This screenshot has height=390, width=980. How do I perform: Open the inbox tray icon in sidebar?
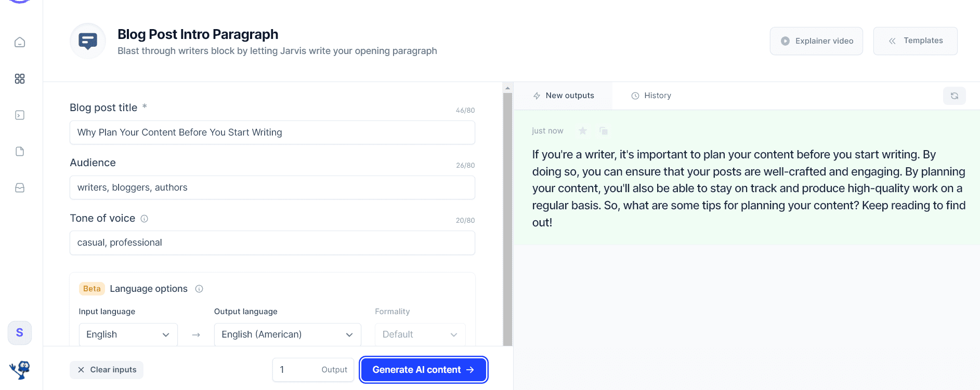[x=20, y=187]
